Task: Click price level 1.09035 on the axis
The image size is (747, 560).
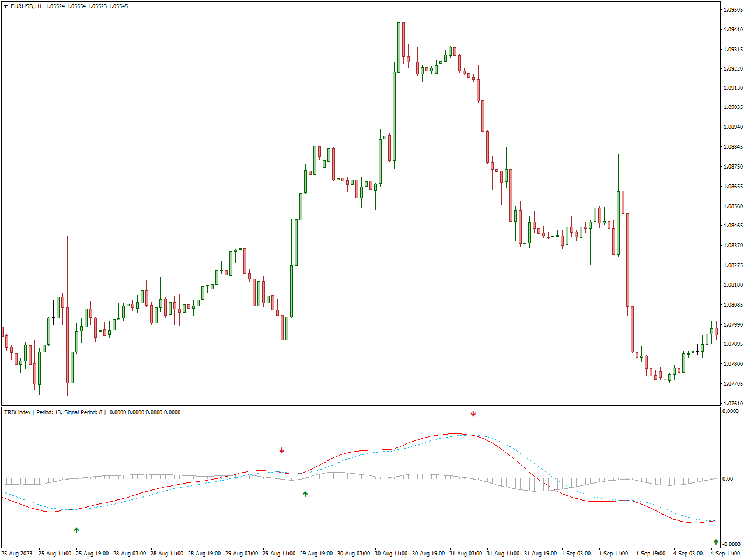Action: [733, 107]
